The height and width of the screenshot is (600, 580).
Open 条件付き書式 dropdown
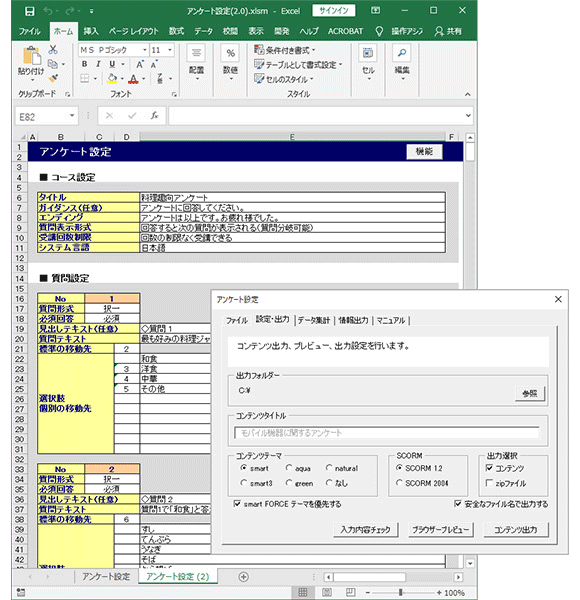click(285, 50)
